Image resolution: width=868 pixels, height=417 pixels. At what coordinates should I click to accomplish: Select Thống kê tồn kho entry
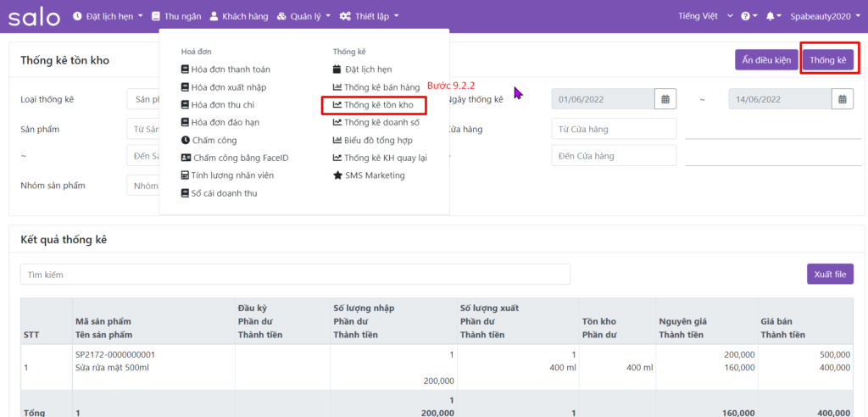point(373,104)
